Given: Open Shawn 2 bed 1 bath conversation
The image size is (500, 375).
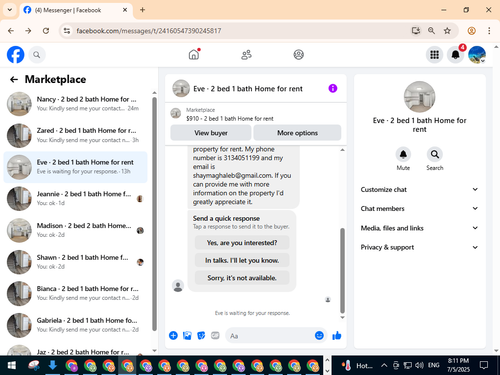Looking at the screenshot, I should tap(75, 262).
